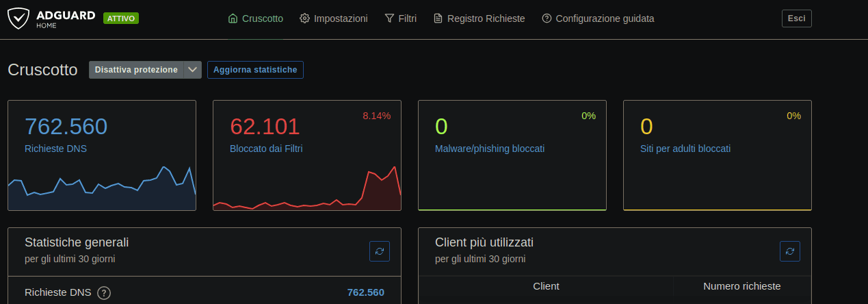Open Malware/phishing bloccati link
Screen dimensions: 868x304
click(x=490, y=148)
